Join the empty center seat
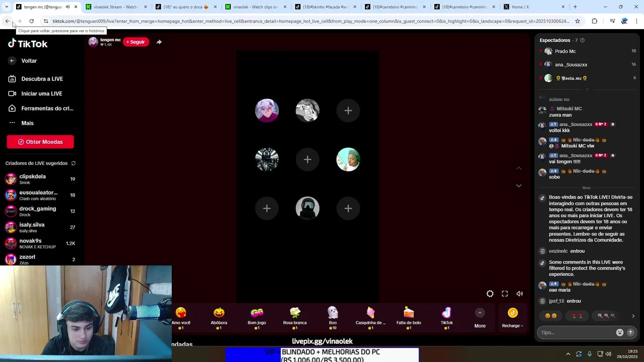 pos(307,159)
